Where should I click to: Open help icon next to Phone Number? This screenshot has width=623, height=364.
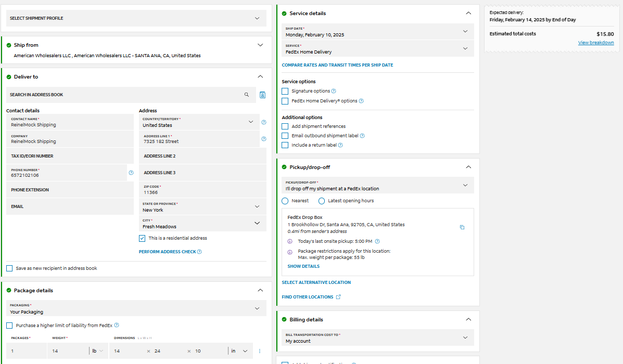pyautogui.click(x=131, y=173)
